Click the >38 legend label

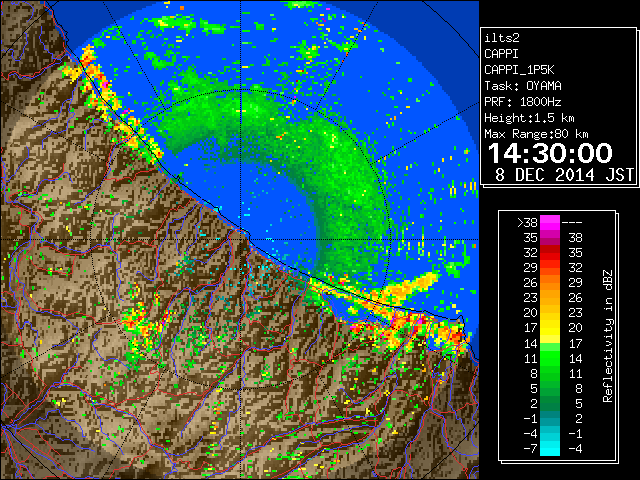pyautogui.click(x=527, y=222)
